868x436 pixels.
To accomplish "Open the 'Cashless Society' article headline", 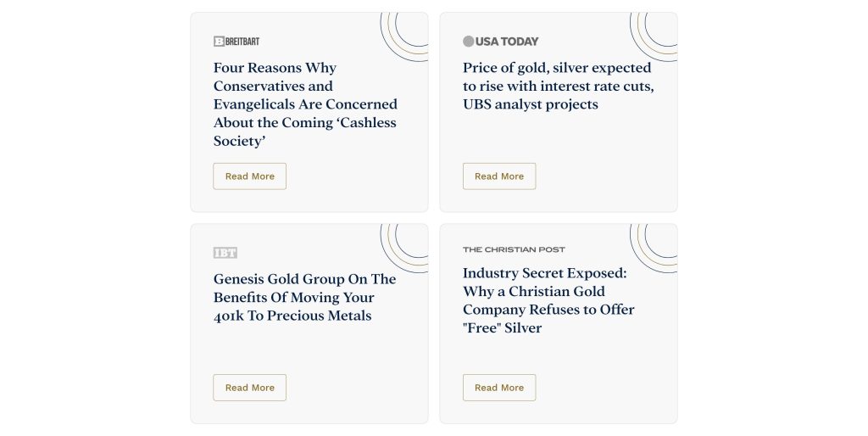I will [305, 104].
